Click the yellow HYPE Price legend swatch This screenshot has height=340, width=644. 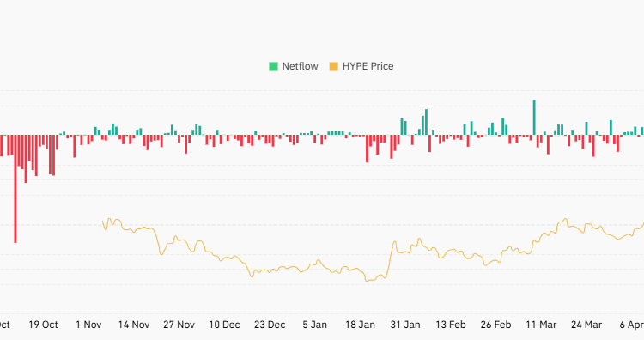(x=334, y=66)
